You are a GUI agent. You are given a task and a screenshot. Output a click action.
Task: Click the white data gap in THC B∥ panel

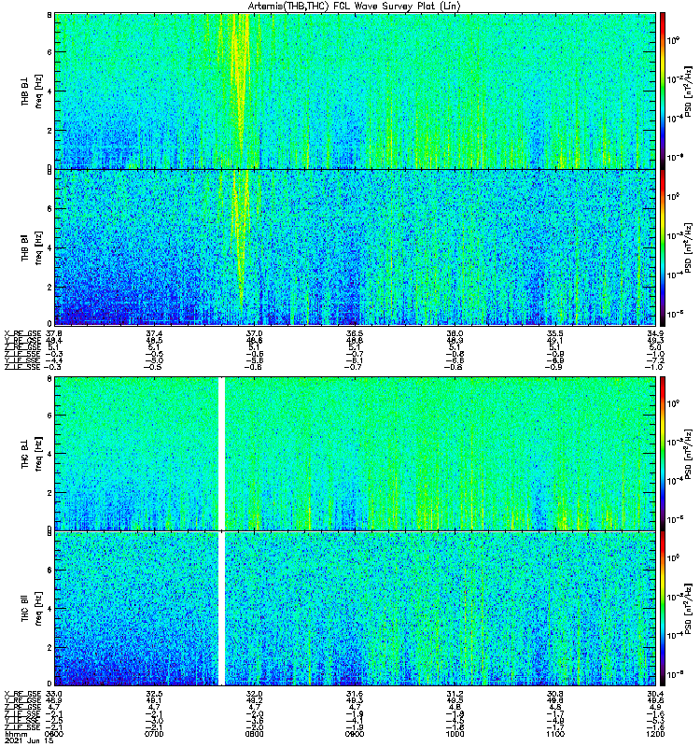click(x=221, y=609)
